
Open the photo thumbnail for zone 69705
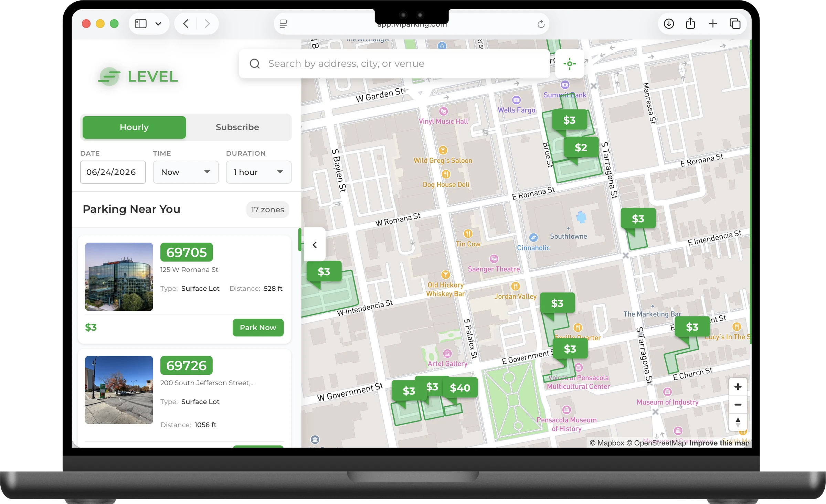[x=119, y=277]
